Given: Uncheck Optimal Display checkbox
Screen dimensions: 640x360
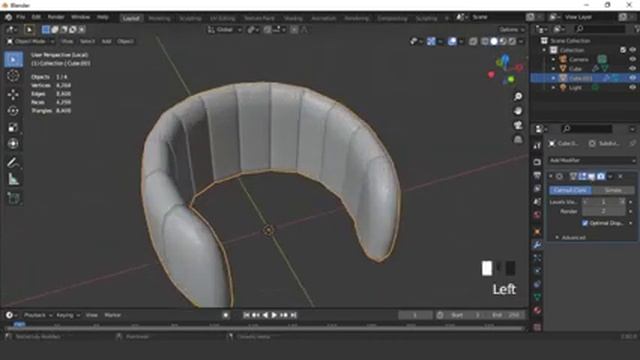Looking at the screenshot, I should [585, 223].
